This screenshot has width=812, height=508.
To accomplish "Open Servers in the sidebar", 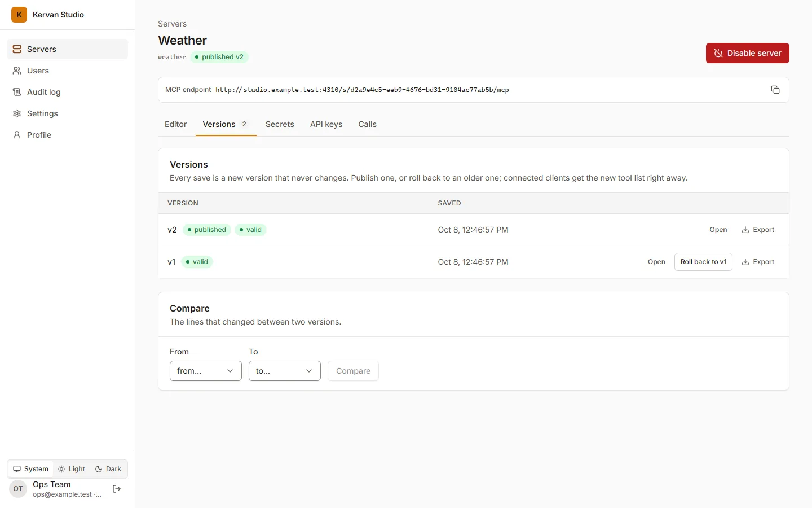I will click(x=68, y=49).
